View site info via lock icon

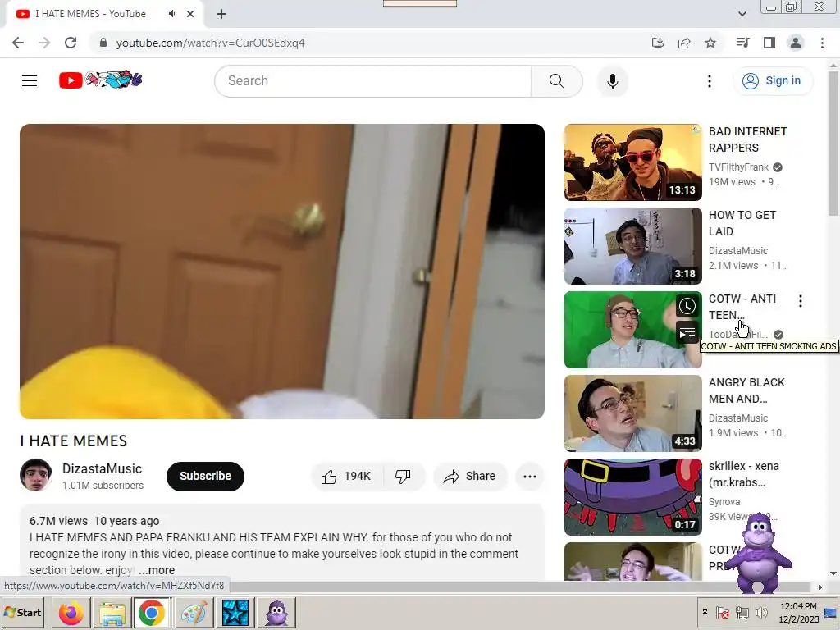(x=103, y=43)
